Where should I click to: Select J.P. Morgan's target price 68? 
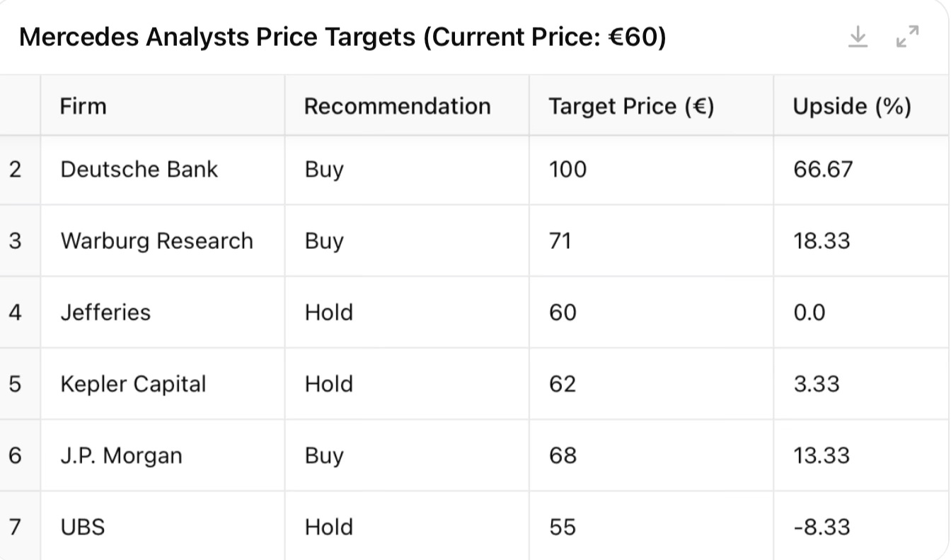pyautogui.click(x=563, y=455)
